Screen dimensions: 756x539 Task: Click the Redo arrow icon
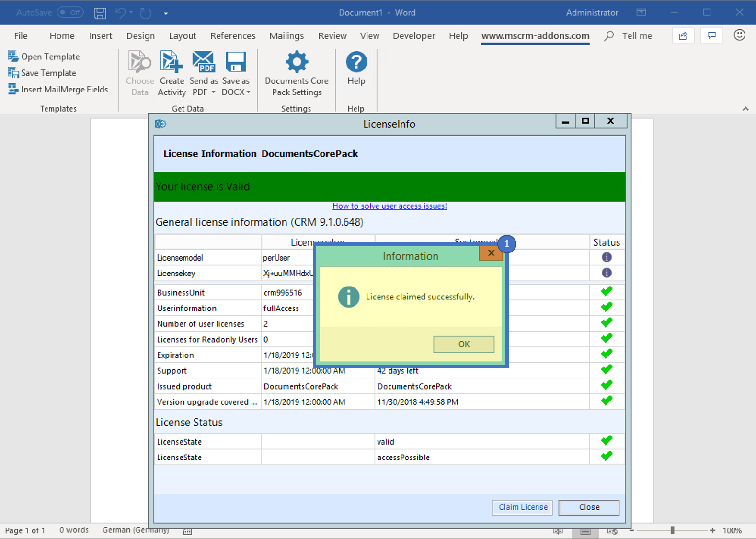tap(146, 13)
